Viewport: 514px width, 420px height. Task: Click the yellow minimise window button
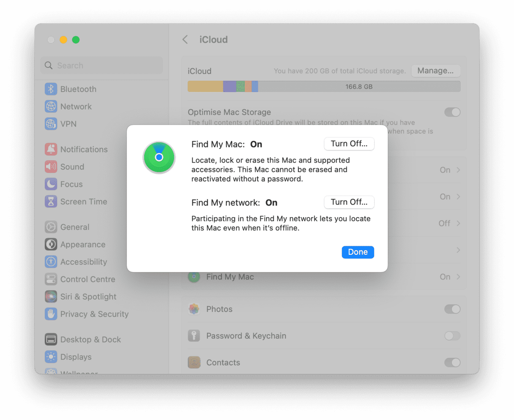coord(63,40)
